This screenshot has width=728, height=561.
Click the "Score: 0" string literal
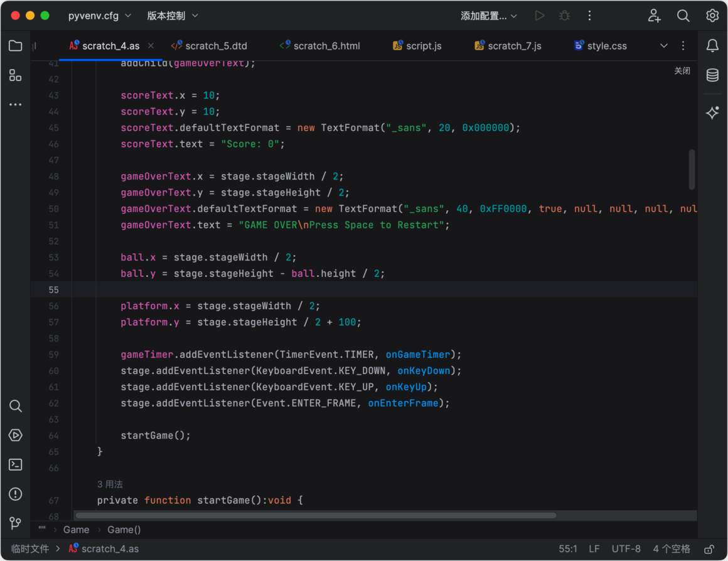[x=250, y=144]
